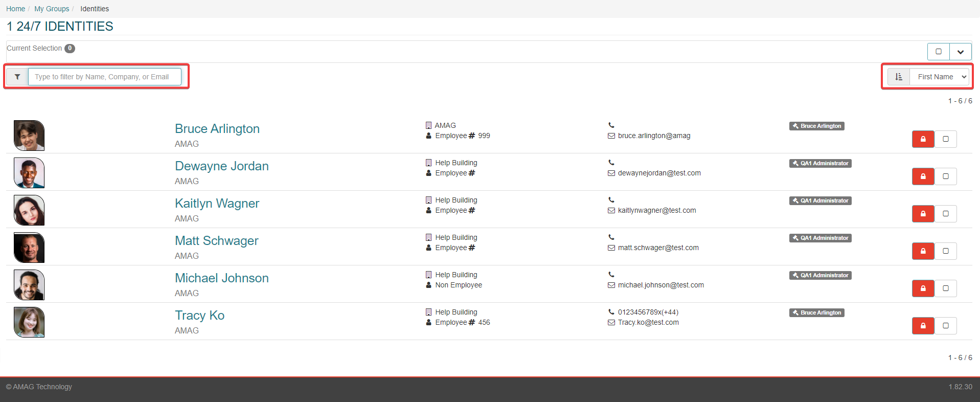This screenshot has height=402, width=980.
Task: Click building icon beside AMAG in Bruce's row
Action: click(428, 125)
